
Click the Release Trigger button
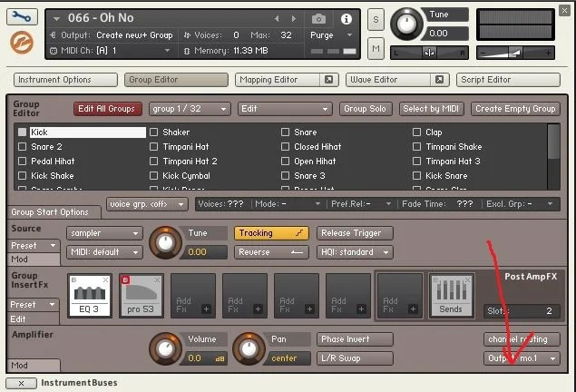pos(355,233)
